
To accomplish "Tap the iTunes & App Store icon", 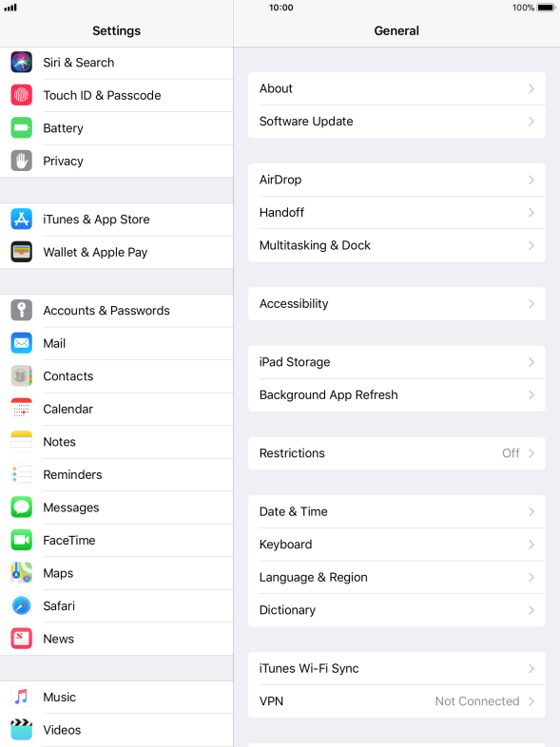I will click(22, 220).
